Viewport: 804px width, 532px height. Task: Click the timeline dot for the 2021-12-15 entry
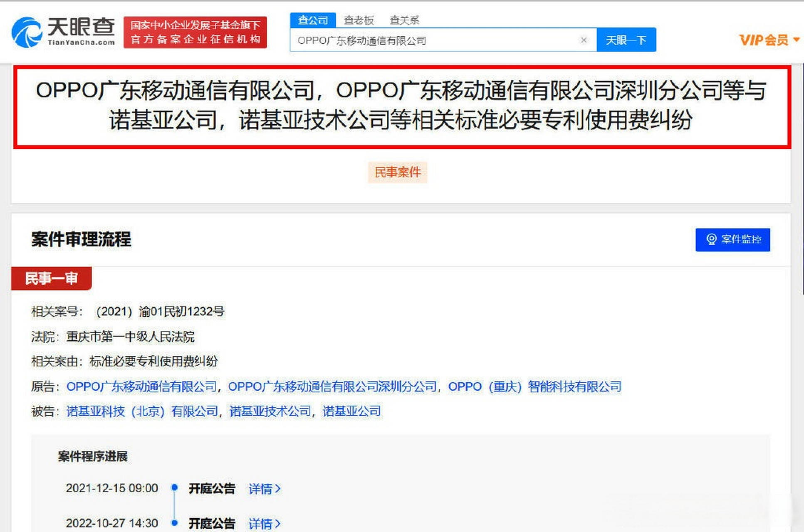pyautogui.click(x=175, y=487)
